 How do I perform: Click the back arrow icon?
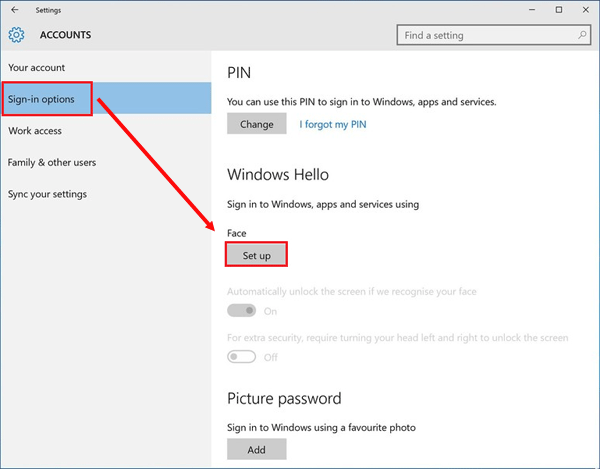coord(15,10)
